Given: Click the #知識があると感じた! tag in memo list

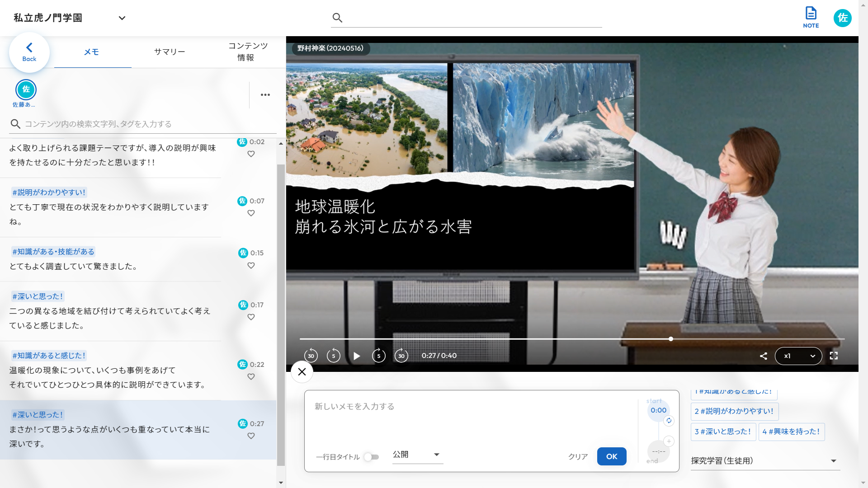Looking at the screenshot, I should coord(49,356).
